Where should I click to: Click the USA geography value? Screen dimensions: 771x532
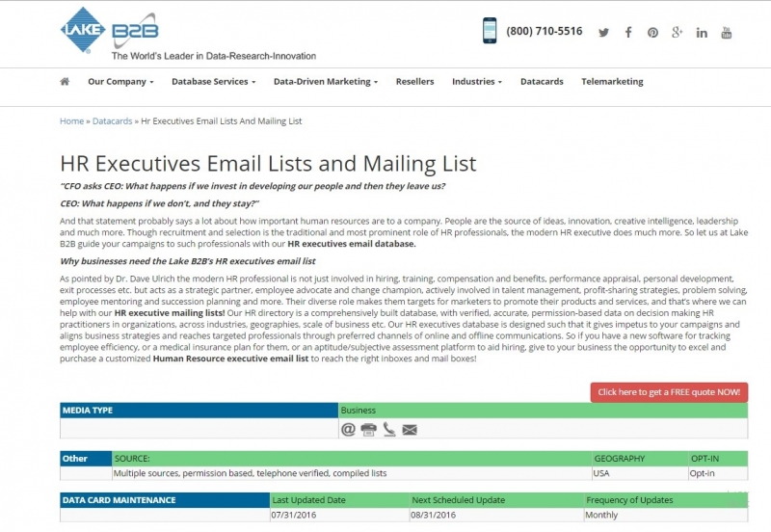pyautogui.click(x=601, y=473)
